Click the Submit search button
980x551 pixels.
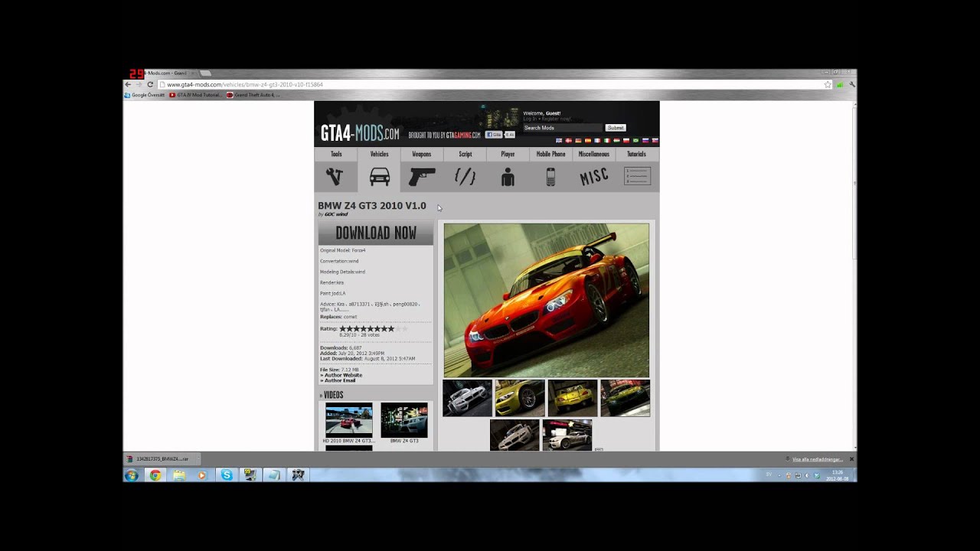[x=616, y=128]
